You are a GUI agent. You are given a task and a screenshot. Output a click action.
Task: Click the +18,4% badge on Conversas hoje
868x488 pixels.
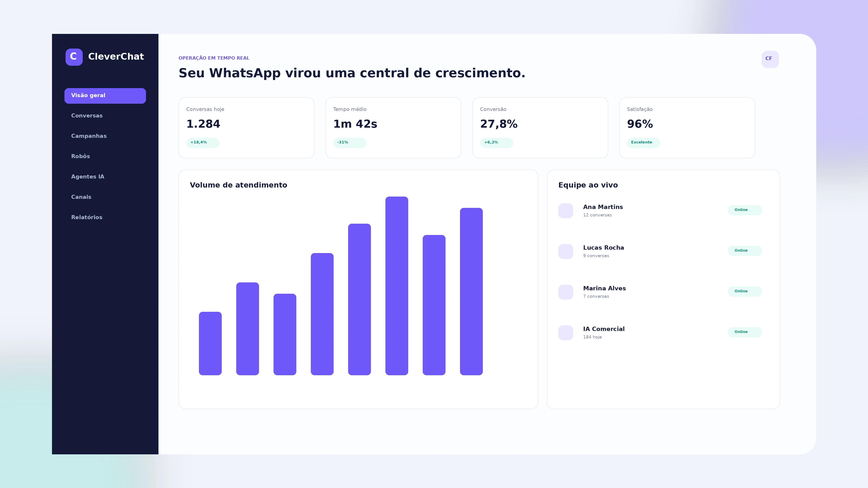click(203, 143)
